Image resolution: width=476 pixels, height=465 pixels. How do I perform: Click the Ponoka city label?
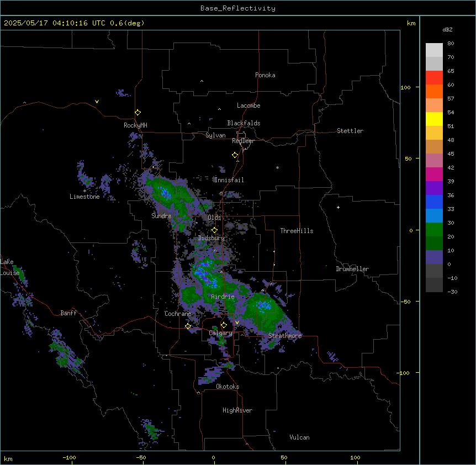coord(265,75)
